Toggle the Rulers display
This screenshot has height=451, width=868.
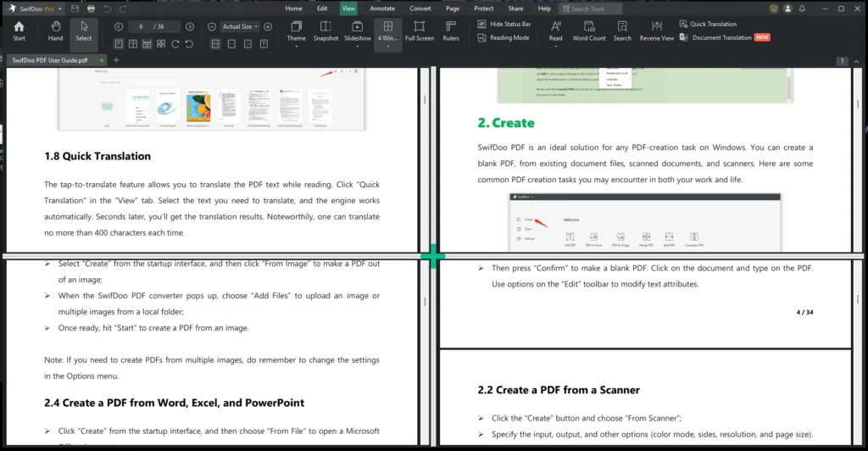(x=451, y=31)
